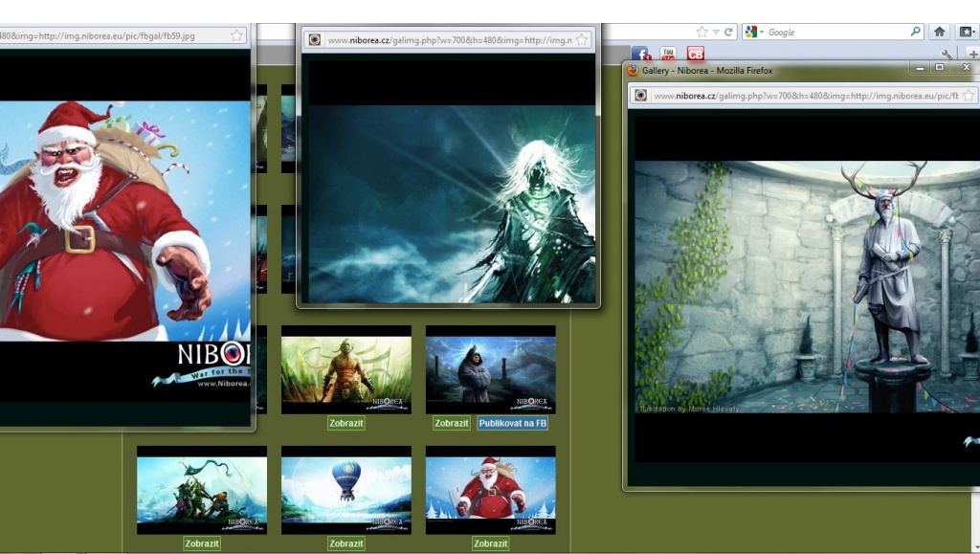This screenshot has height=554, width=980.
Task: Click site identity icon in statue popup
Action: coord(641,95)
